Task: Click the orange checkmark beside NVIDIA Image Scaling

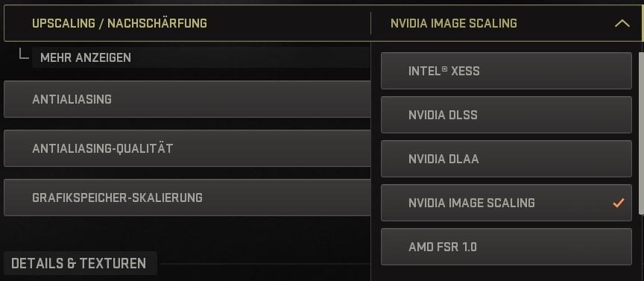Action: [618, 203]
